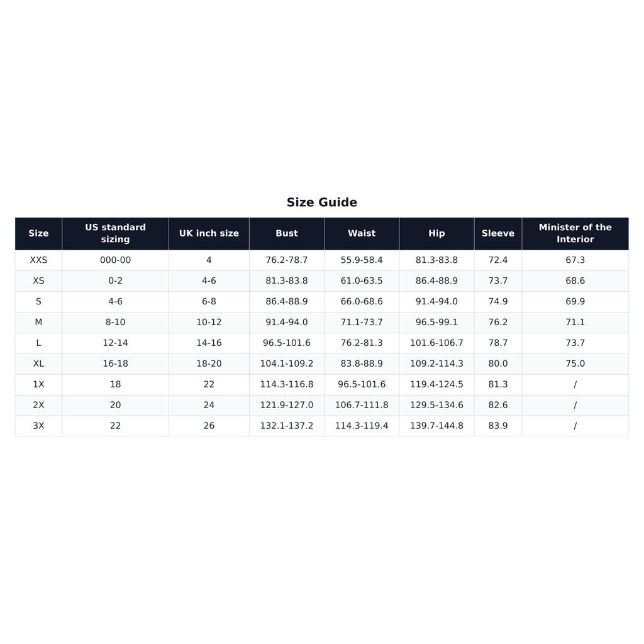Screen dimensions: 644x644
Task: Click the bust value 96.5-101.6
Action: 287,343
